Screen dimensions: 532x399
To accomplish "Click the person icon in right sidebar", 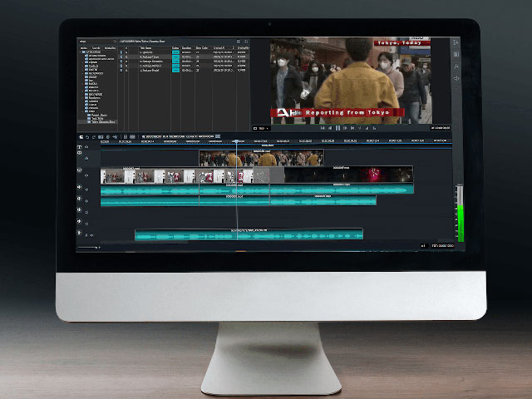I will pos(456,66).
